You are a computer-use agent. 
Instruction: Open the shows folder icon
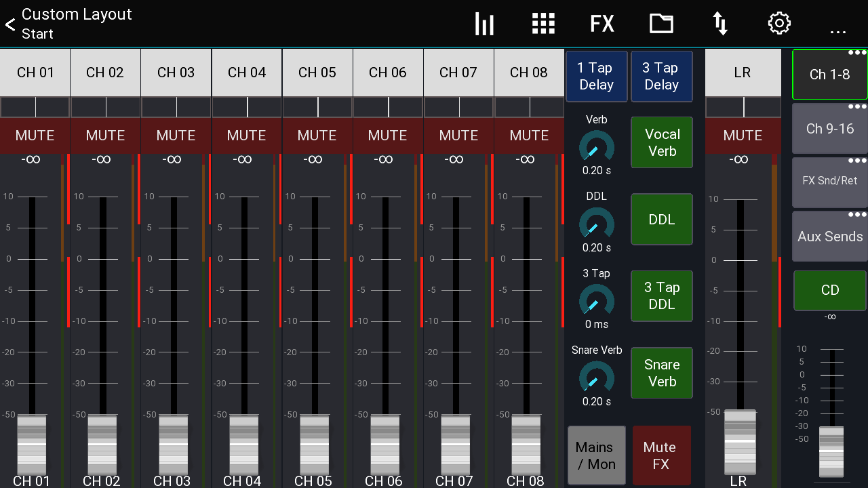[661, 23]
